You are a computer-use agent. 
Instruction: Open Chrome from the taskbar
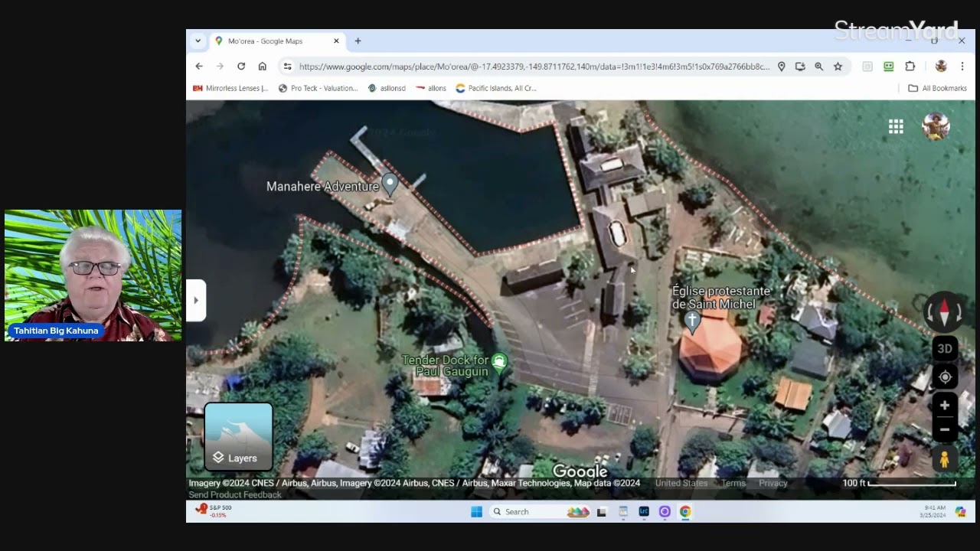click(x=685, y=512)
